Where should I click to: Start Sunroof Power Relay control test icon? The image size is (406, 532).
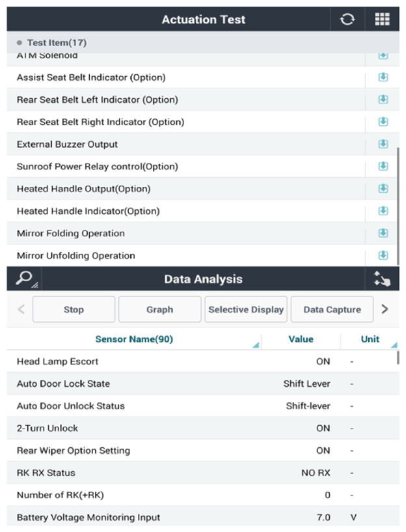383,166
